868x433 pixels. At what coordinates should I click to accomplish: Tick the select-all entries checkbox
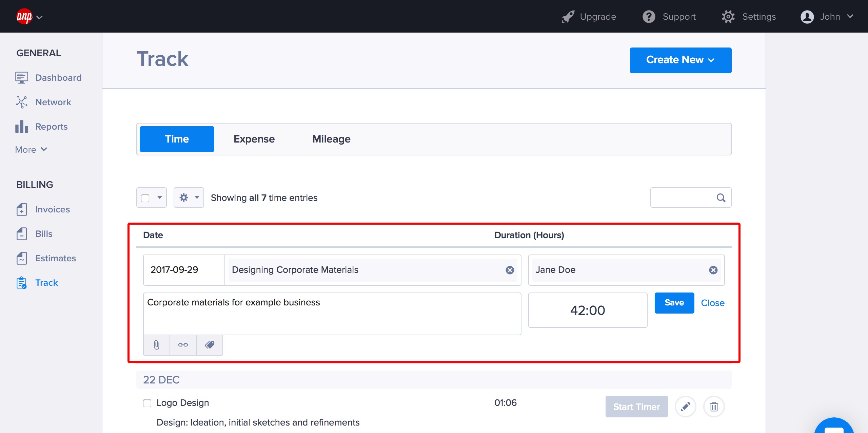pos(145,198)
